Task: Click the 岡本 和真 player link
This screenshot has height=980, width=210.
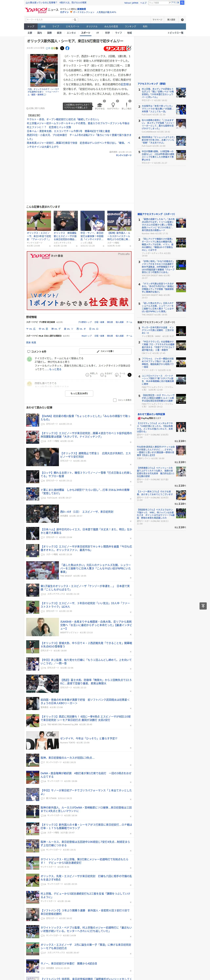Action: point(31,342)
